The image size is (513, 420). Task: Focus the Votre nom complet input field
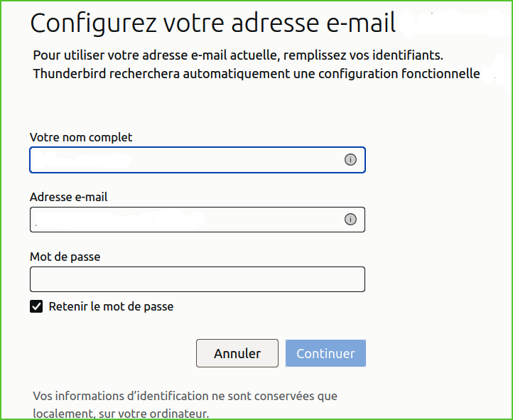click(x=198, y=160)
